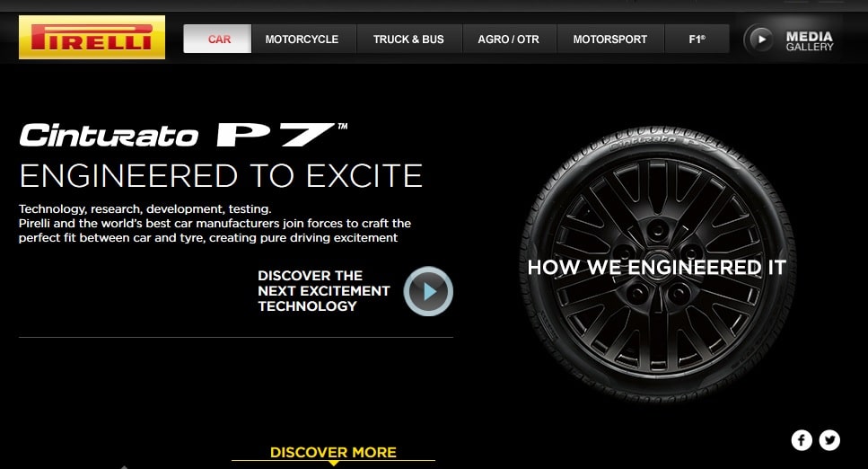
Task: Click the down arrow below Discover More
Action: (x=333, y=463)
